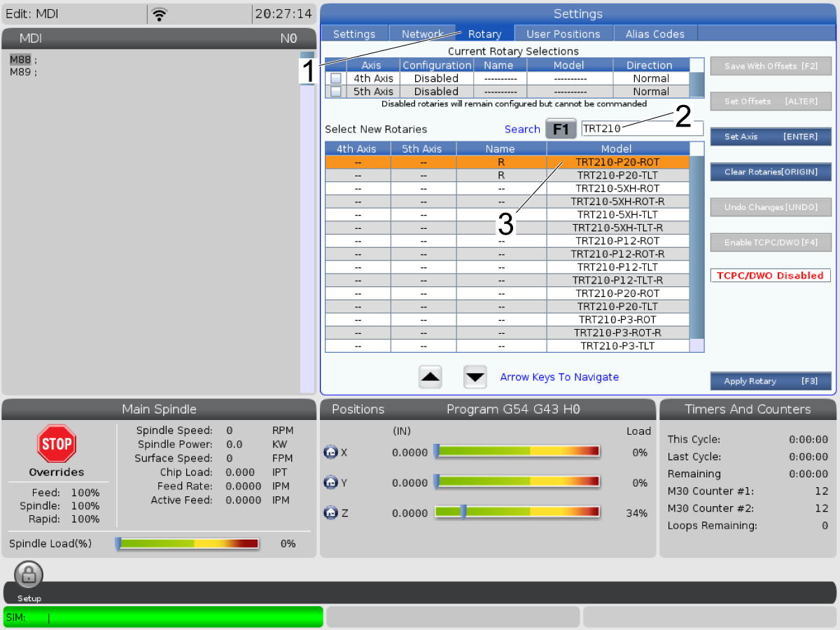Select the TRT210-P3-ROT model row

coord(507,319)
